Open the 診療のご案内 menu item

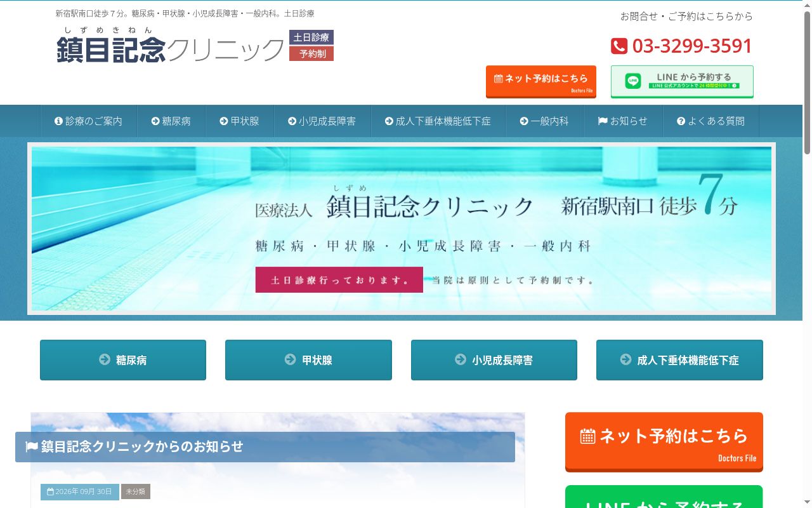point(89,121)
